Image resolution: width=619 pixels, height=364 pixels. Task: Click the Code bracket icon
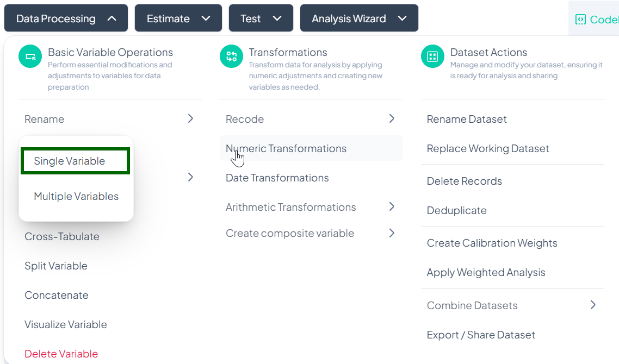(580, 20)
